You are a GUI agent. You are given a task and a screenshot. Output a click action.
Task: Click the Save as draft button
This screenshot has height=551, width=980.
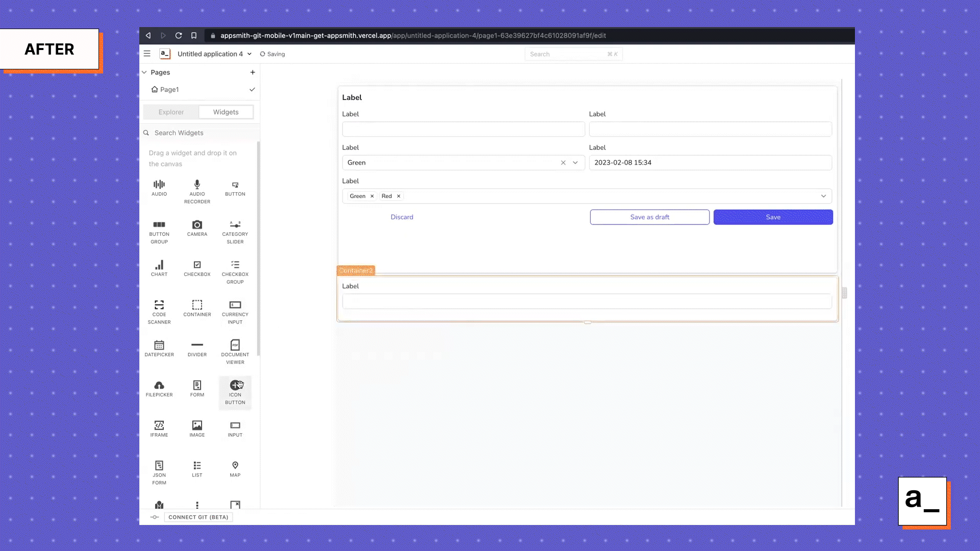649,217
